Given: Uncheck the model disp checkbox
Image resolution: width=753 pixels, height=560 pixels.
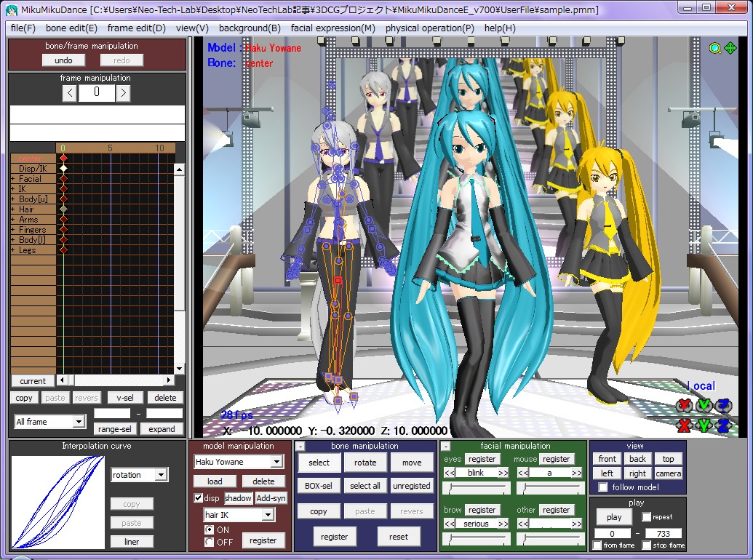Looking at the screenshot, I should click(198, 498).
